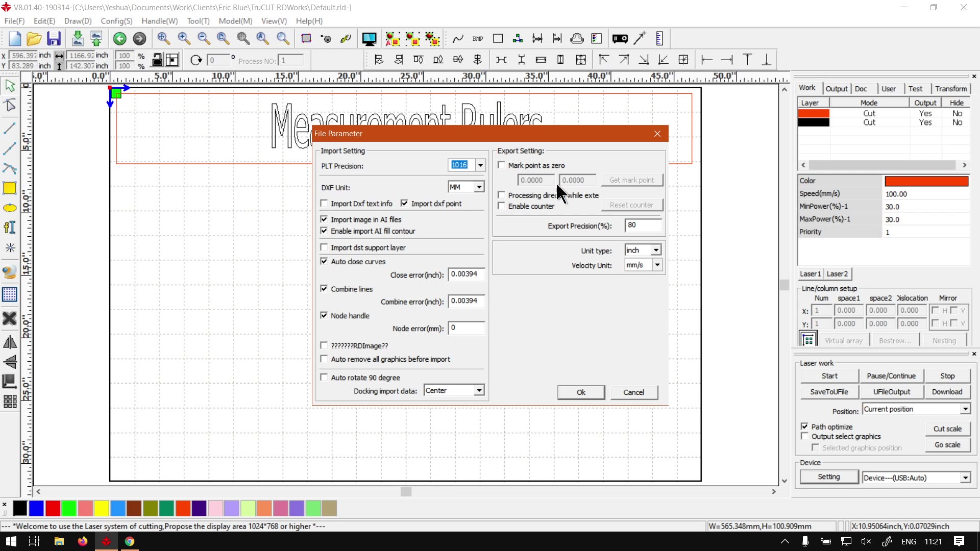Open the PLT Precision dropdown

point(480,165)
